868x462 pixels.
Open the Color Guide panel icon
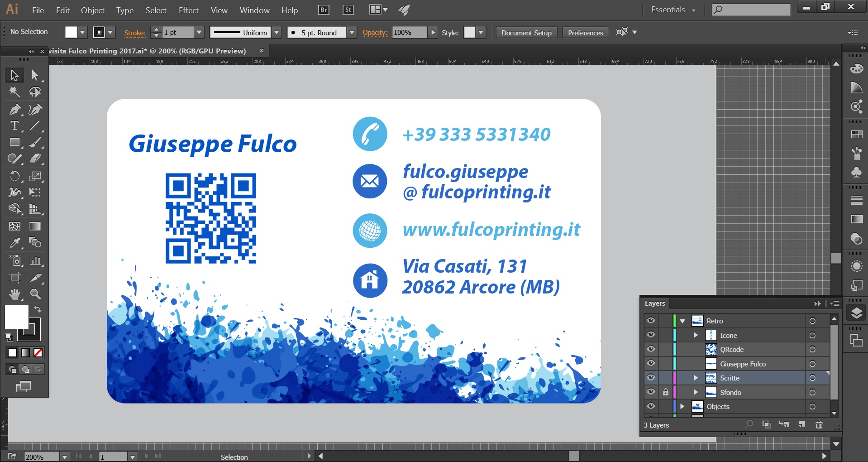[x=856, y=88]
